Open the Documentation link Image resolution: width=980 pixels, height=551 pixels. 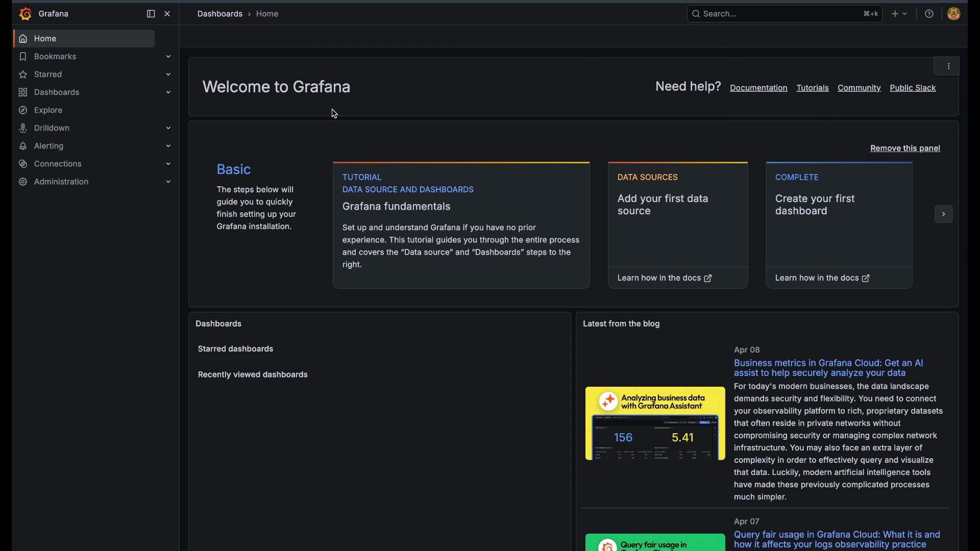[759, 88]
